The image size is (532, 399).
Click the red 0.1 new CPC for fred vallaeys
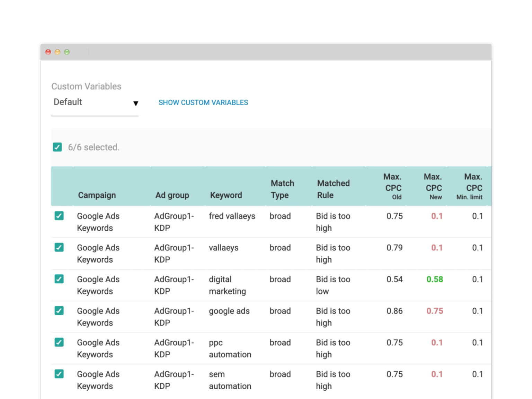coord(437,216)
